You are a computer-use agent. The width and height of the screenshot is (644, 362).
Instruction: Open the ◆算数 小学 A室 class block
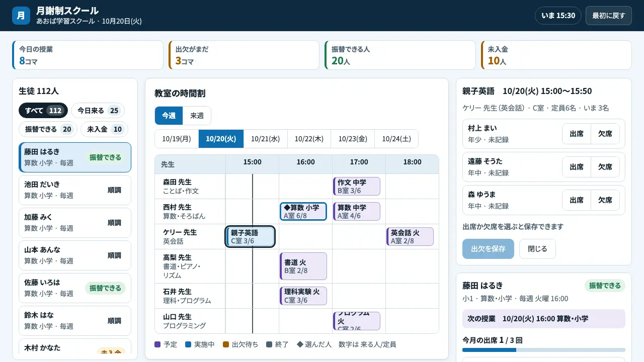coord(303,212)
